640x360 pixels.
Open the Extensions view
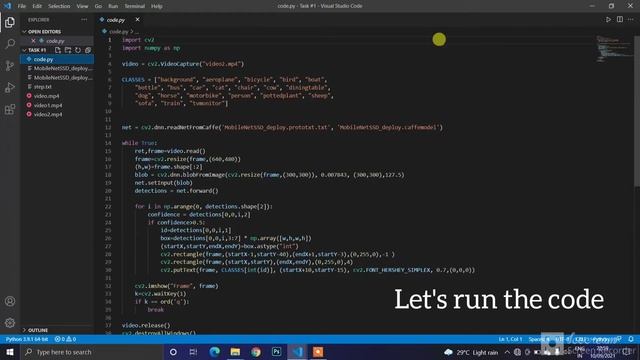(x=10, y=109)
